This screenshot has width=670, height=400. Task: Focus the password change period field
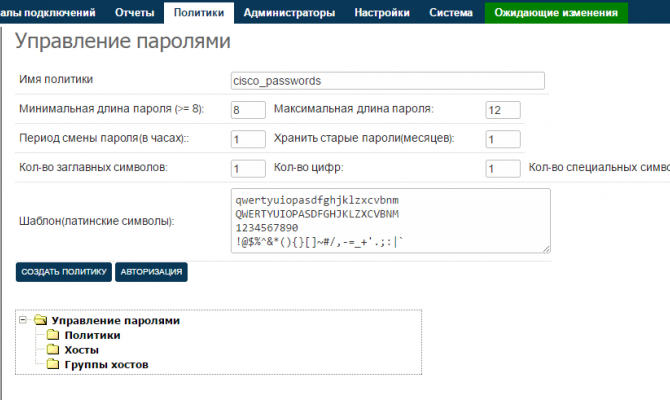247,139
